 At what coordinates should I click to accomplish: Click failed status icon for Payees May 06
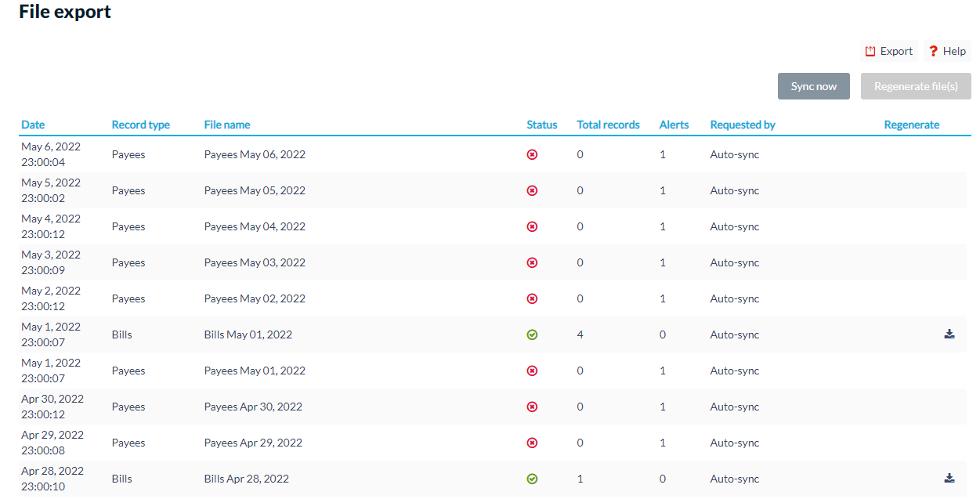coord(532,154)
